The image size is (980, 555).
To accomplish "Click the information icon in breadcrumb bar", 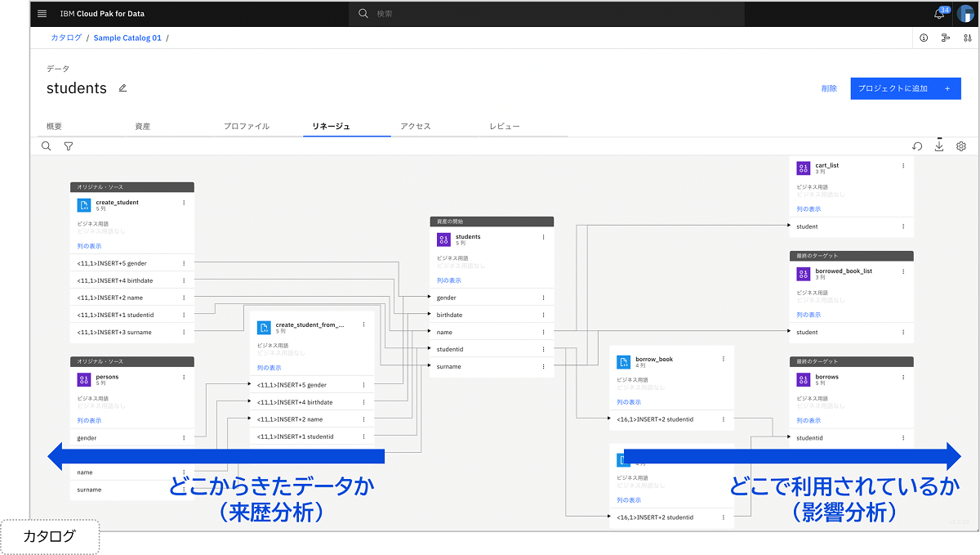I will [924, 38].
